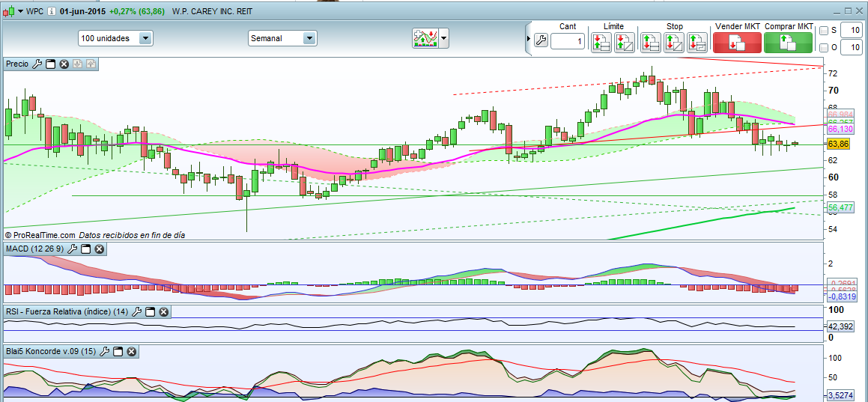Viewport: 868px width, 402px height.
Task: Click first Stop order icon
Action: coord(651,43)
